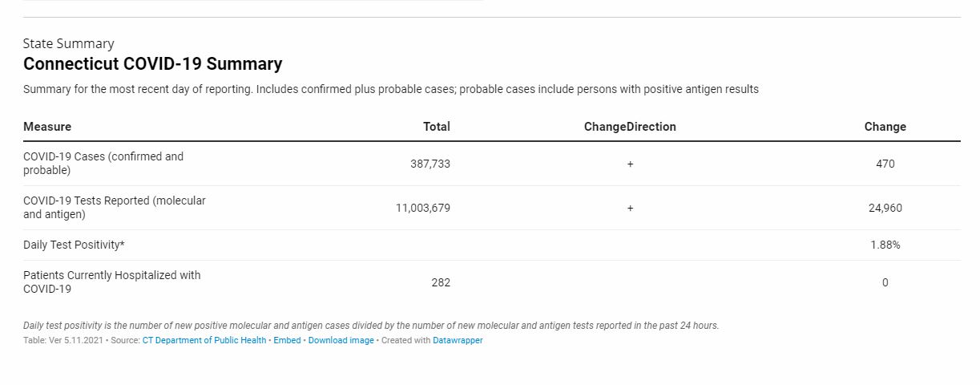Click the Change column header
Image resolution: width=980 pixels, height=385 pixels.
[x=885, y=127]
